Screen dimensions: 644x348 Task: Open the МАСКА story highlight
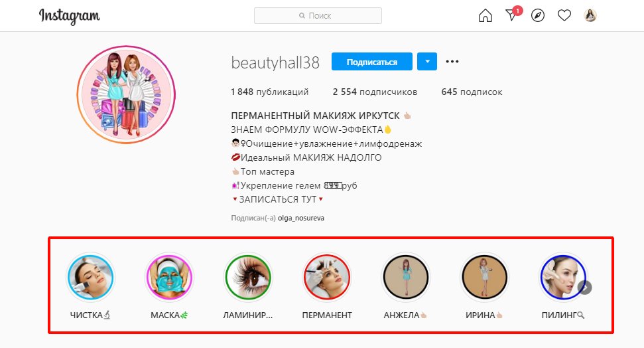(x=169, y=277)
